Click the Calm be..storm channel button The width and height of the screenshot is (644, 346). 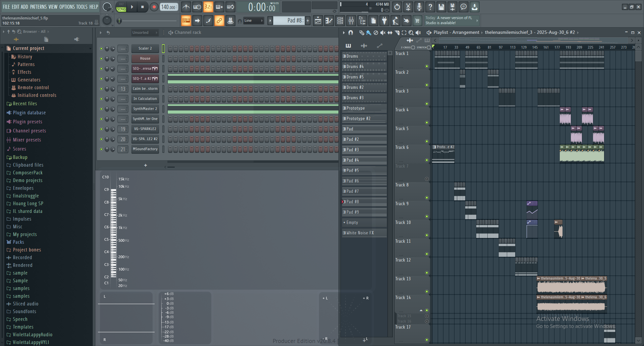coord(145,89)
